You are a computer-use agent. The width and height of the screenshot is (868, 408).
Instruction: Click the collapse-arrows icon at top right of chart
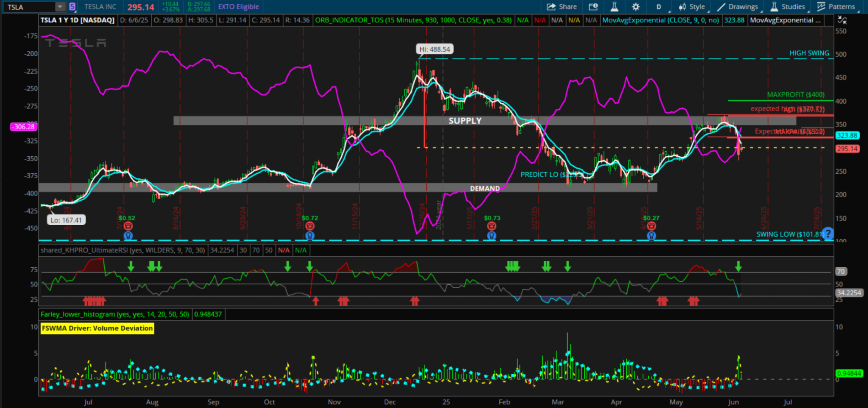(842, 20)
